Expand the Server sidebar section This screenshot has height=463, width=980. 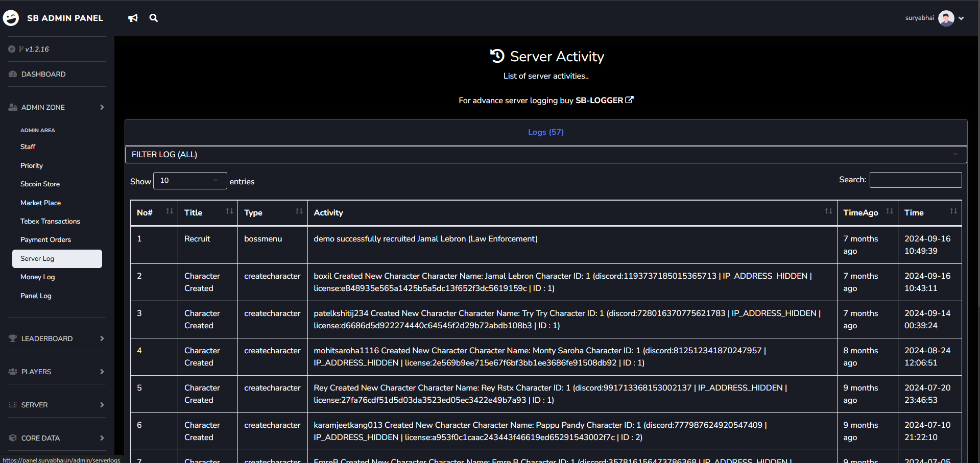[57, 405]
